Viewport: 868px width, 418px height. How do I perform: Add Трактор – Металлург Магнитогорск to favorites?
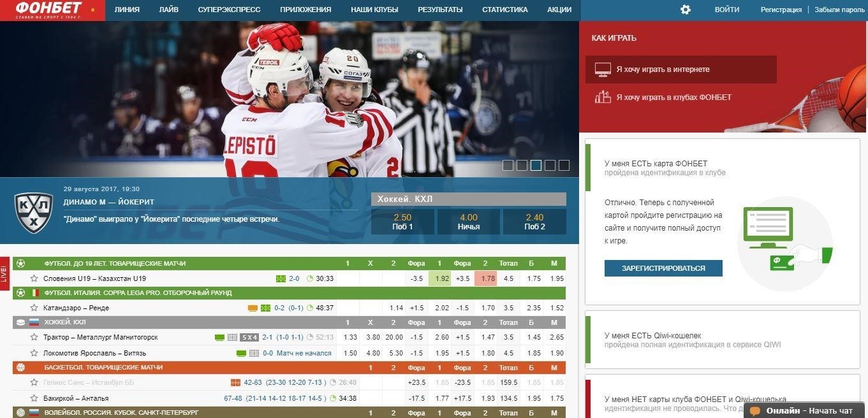click(34, 337)
